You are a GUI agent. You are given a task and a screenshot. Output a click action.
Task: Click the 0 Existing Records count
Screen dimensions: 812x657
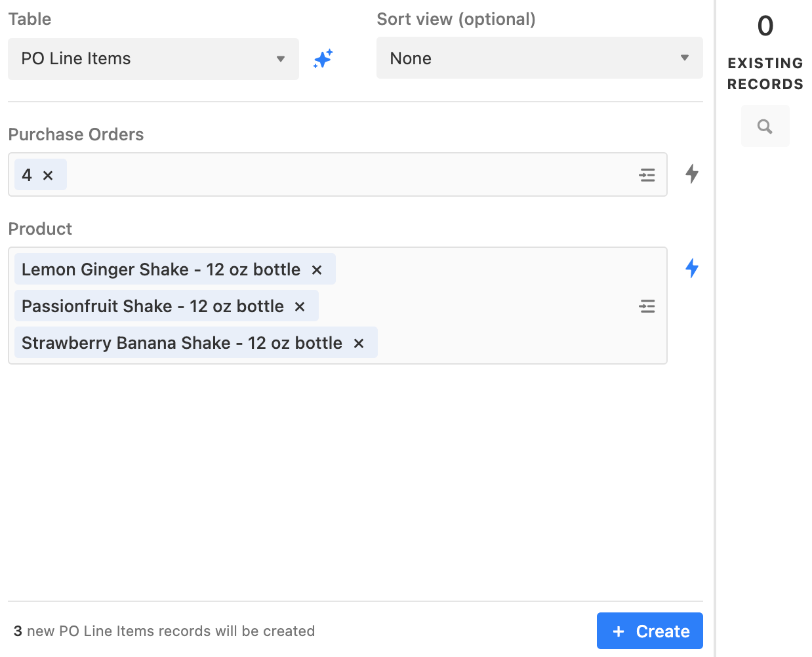click(x=765, y=26)
